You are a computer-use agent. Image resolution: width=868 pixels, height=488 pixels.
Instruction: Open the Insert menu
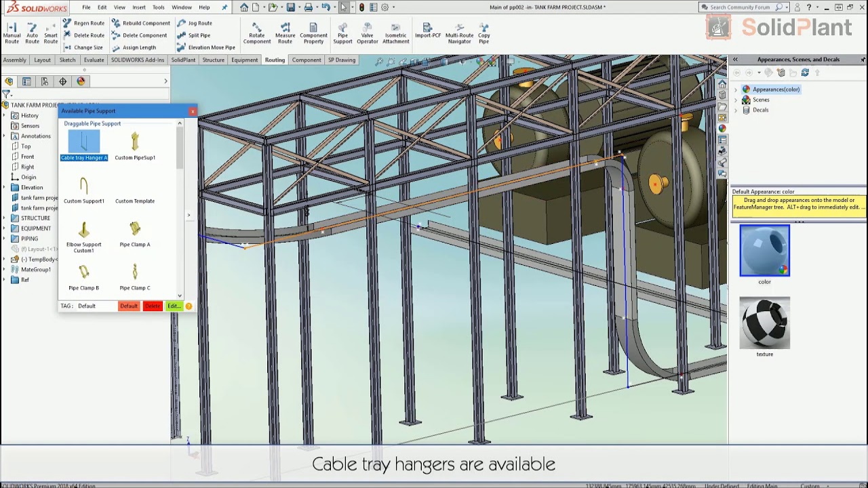pos(138,7)
